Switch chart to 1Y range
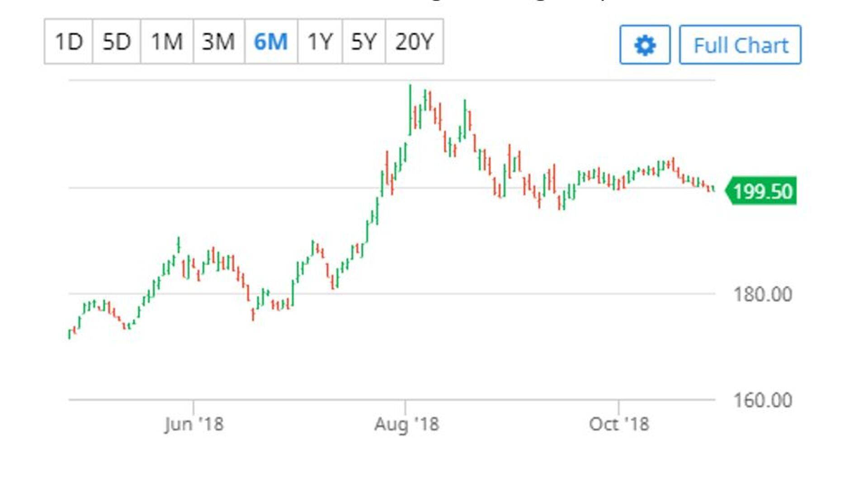This screenshot has width=868, height=496. pos(320,42)
